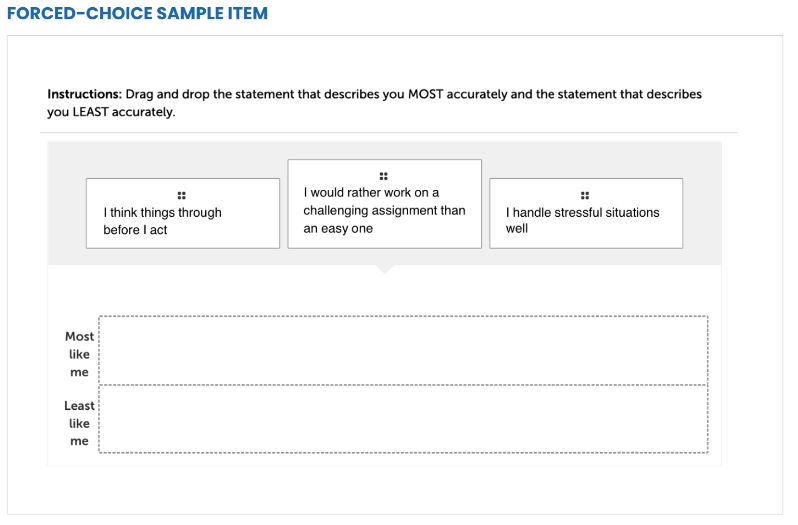Click the down-pointing triangle below the cards
Viewport: 798px width, 525px height.
[x=384, y=269]
